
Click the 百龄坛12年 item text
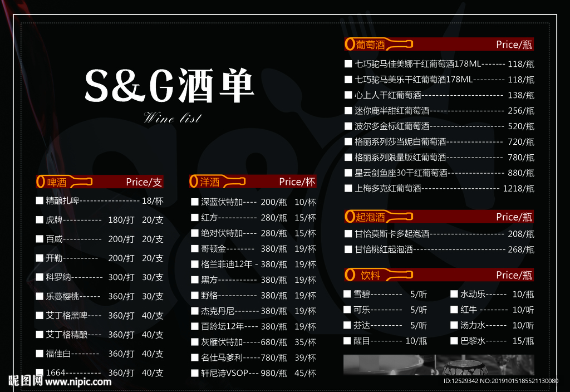(223, 326)
